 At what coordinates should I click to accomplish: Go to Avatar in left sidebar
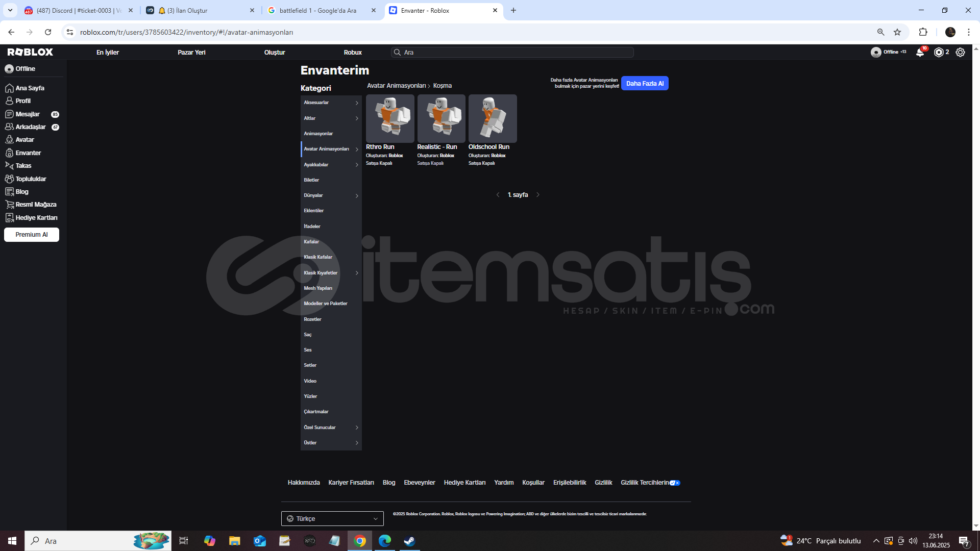coord(24,140)
